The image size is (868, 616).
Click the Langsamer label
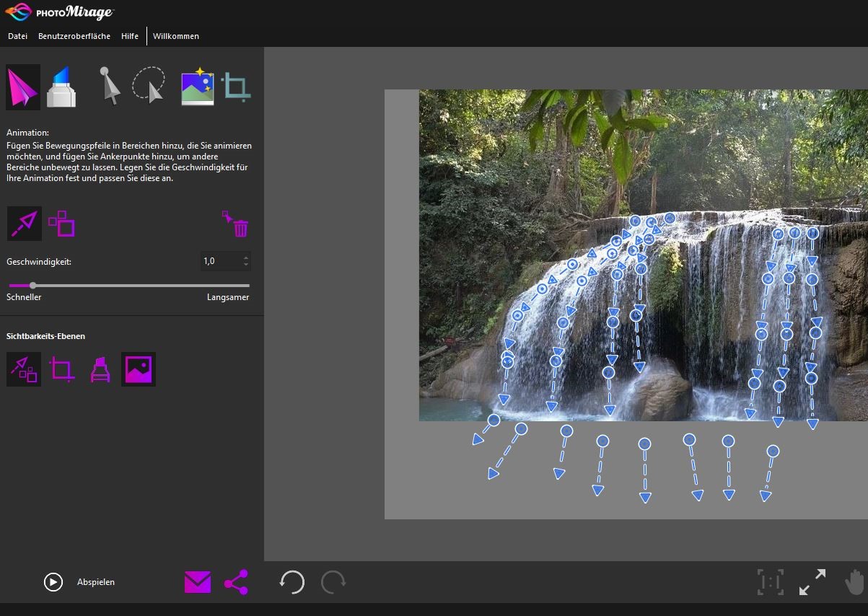(228, 297)
